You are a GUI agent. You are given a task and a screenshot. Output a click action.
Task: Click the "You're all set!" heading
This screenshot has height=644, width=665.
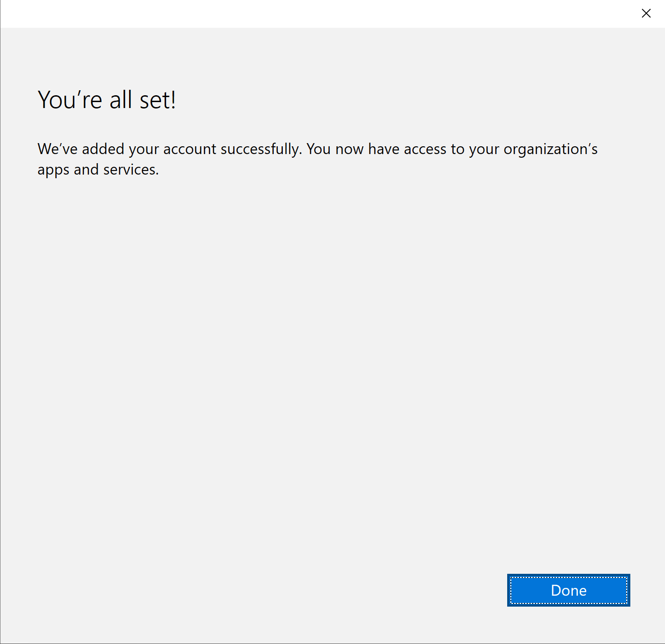pyautogui.click(x=108, y=99)
